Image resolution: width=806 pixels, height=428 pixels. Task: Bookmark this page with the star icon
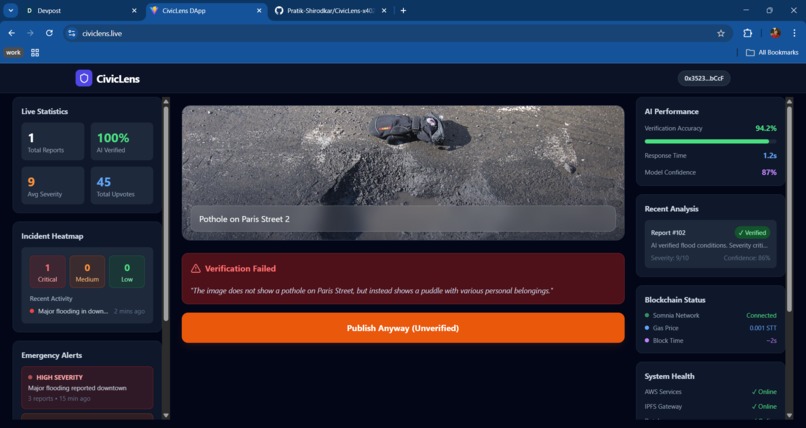pyautogui.click(x=721, y=33)
